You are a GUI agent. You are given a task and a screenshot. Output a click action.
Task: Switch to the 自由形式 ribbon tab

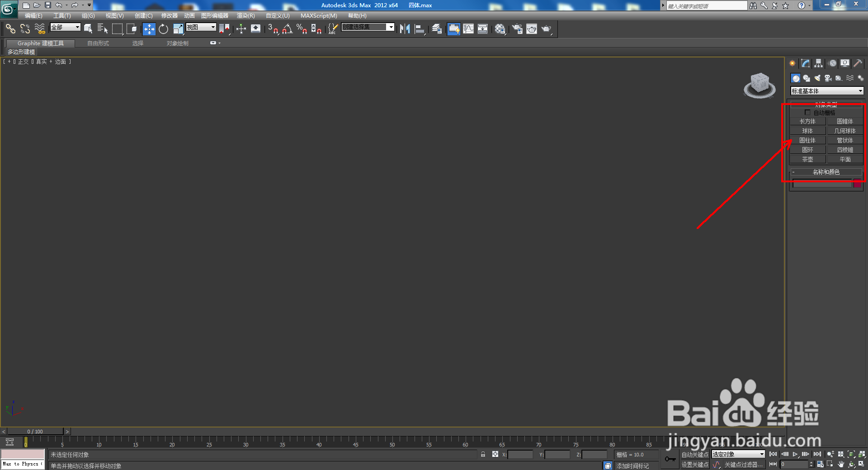(x=98, y=43)
